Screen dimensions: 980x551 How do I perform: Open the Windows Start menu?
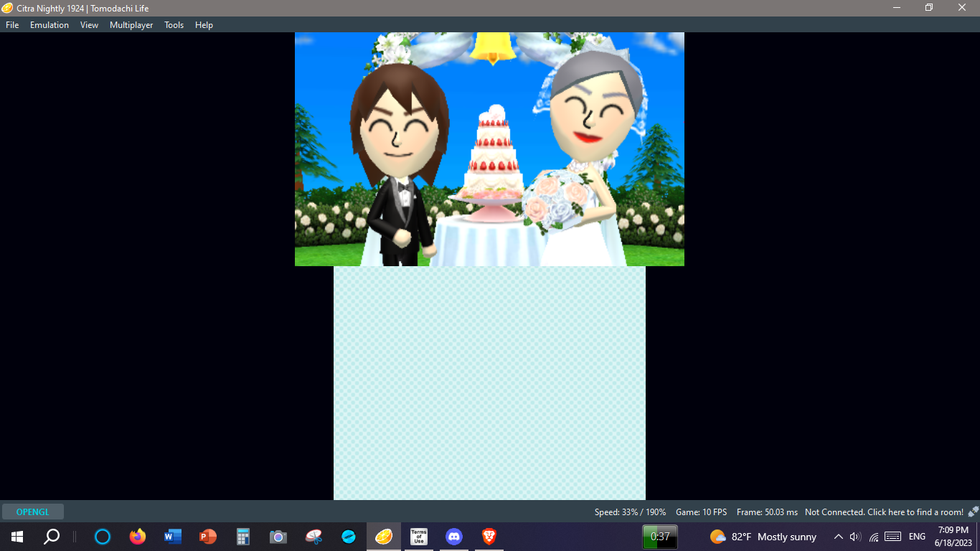point(17,537)
